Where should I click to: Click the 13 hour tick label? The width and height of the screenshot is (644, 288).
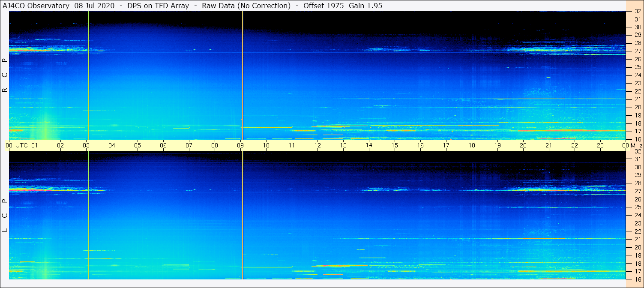point(343,145)
